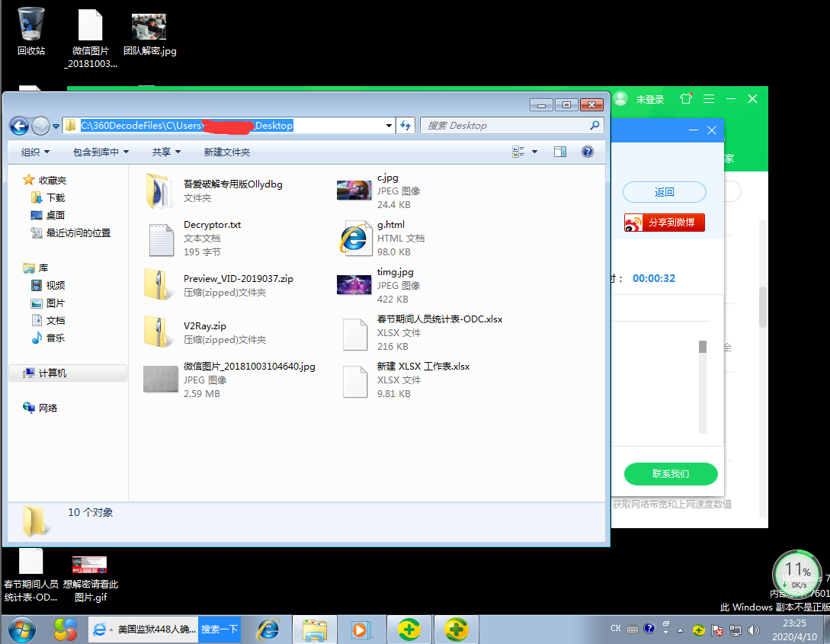This screenshot has height=644, width=830.
Task: Click the 返回 button
Action: pos(665,192)
